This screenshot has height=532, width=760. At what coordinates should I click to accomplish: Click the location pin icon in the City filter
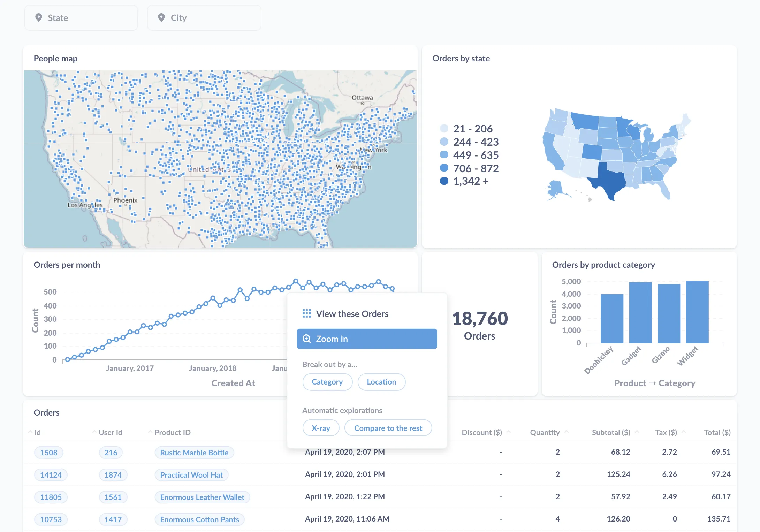tap(161, 18)
